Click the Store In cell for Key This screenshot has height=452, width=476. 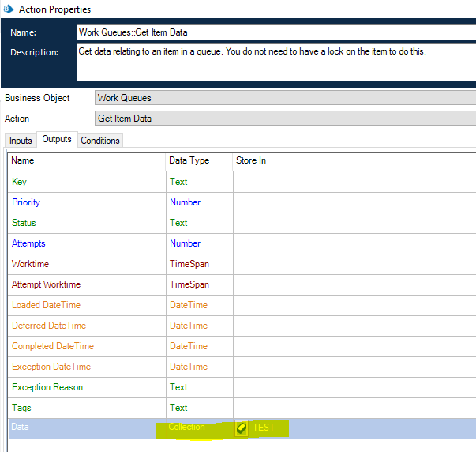tap(354, 182)
